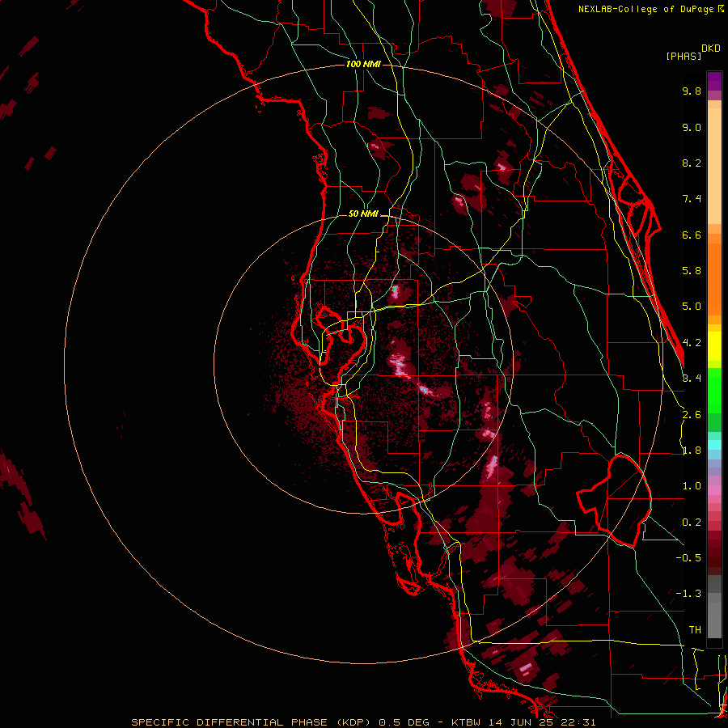Click the 5.8 value on the legend
The height and width of the screenshot is (728, 728).
(x=692, y=271)
